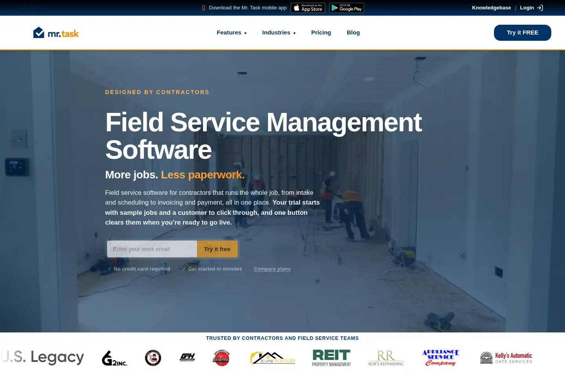Click the orange Try it free button
565x392 pixels.
217,249
